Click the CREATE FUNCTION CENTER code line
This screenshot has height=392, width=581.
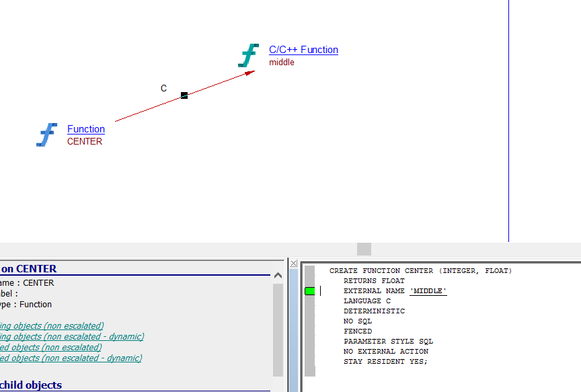point(420,271)
